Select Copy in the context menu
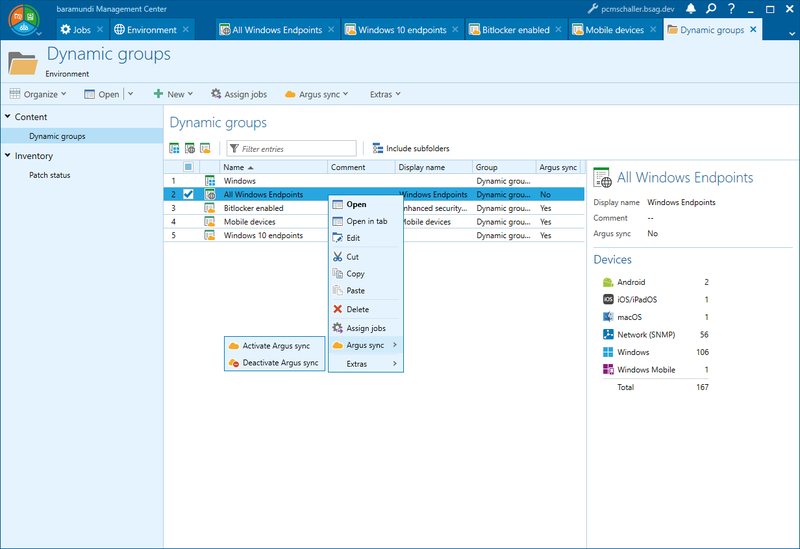 (x=365, y=274)
